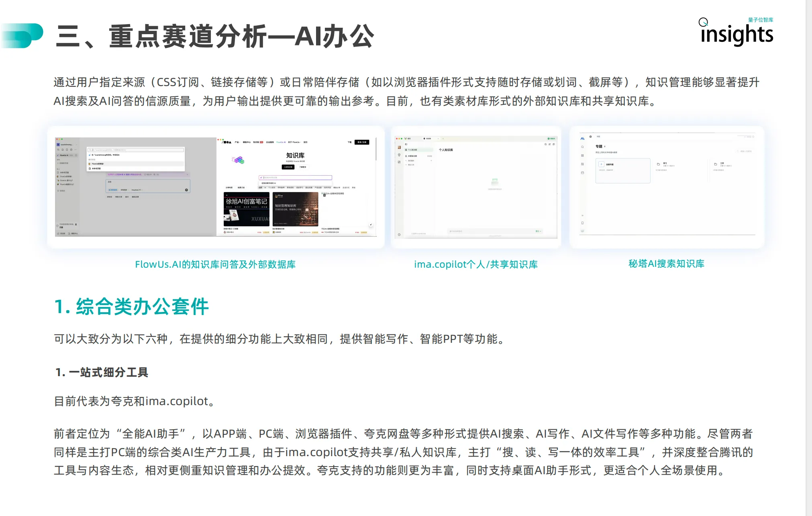Switch to the 模板中心 menu in FlowUs navigation
The image size is (812, 516).
tap(247, 142)
